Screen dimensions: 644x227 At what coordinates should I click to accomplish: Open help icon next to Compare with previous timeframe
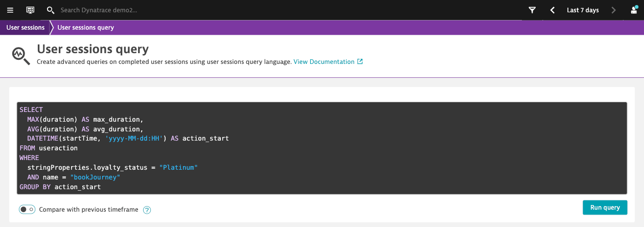[147, 210]
